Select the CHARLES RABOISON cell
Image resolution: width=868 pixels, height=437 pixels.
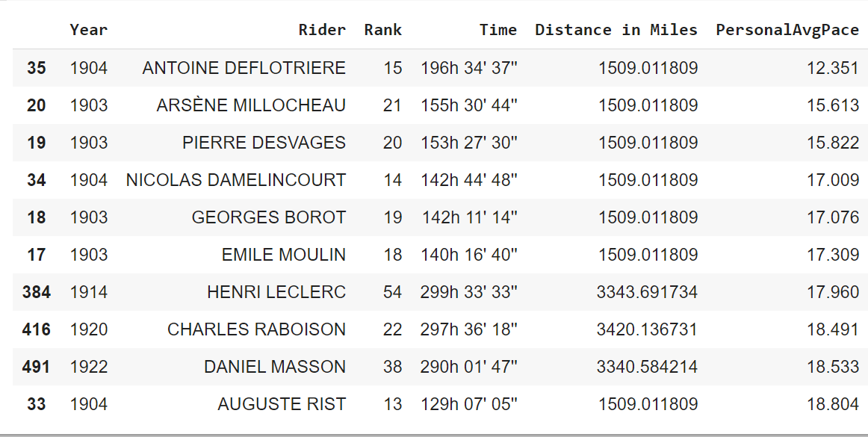point(256,329)
